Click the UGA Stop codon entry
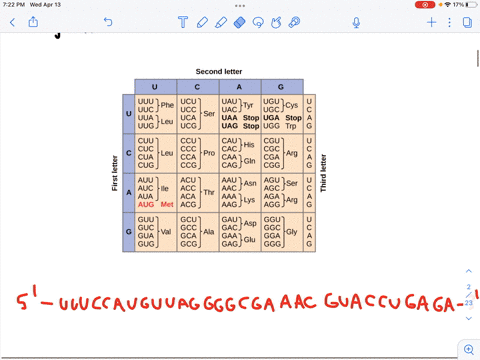 click(282, 118)
